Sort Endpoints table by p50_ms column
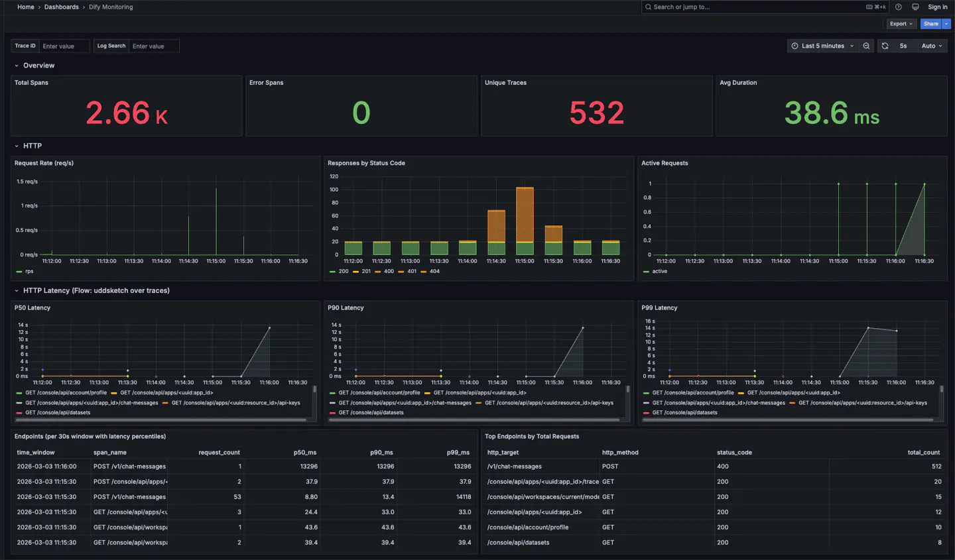 pyautogui.click(x=305, y=453)
